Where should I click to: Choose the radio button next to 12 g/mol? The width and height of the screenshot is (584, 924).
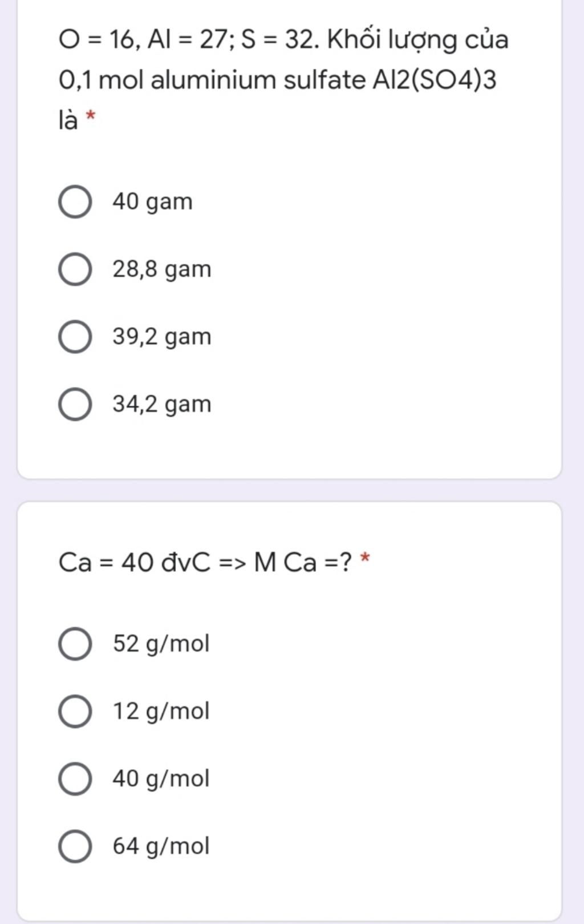[x=75, y=712]
